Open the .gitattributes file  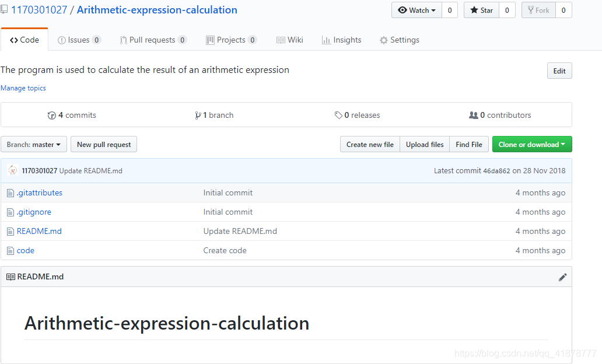[40, 192]
